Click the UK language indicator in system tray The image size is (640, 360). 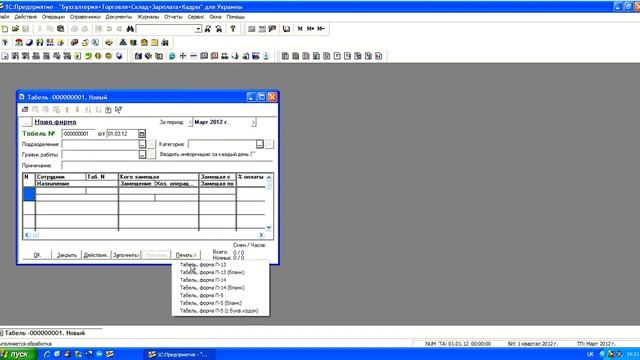click(590, 354)
